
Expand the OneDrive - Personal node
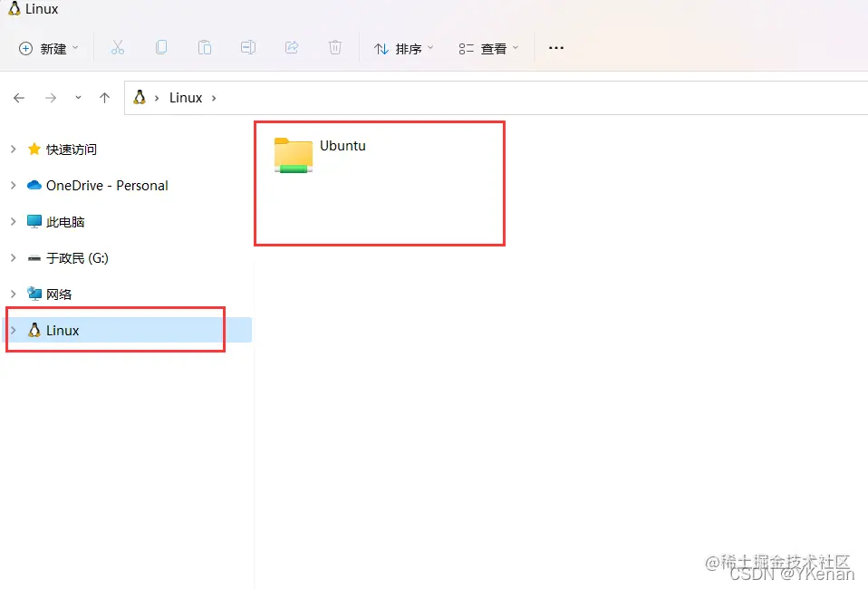(14, 186)
